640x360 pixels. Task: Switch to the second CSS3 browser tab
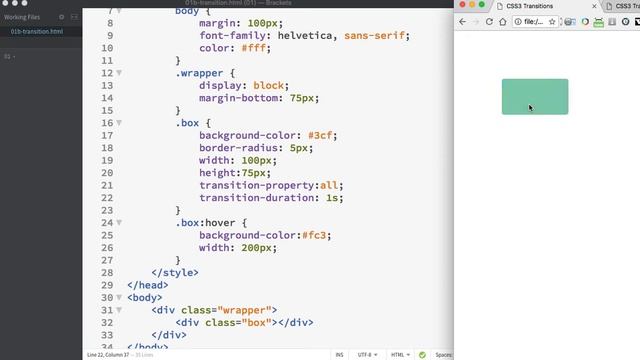623,6
